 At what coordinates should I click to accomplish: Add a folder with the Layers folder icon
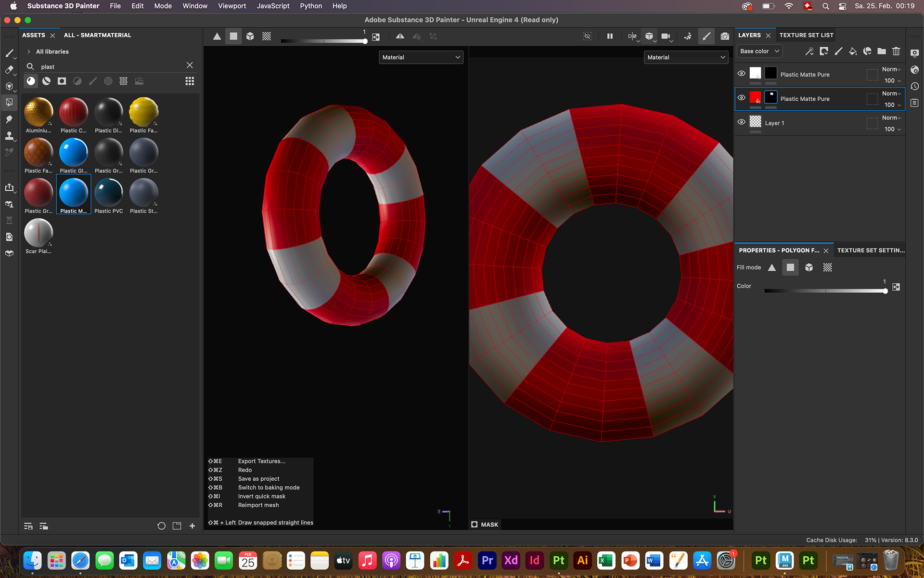pos(882,51)
